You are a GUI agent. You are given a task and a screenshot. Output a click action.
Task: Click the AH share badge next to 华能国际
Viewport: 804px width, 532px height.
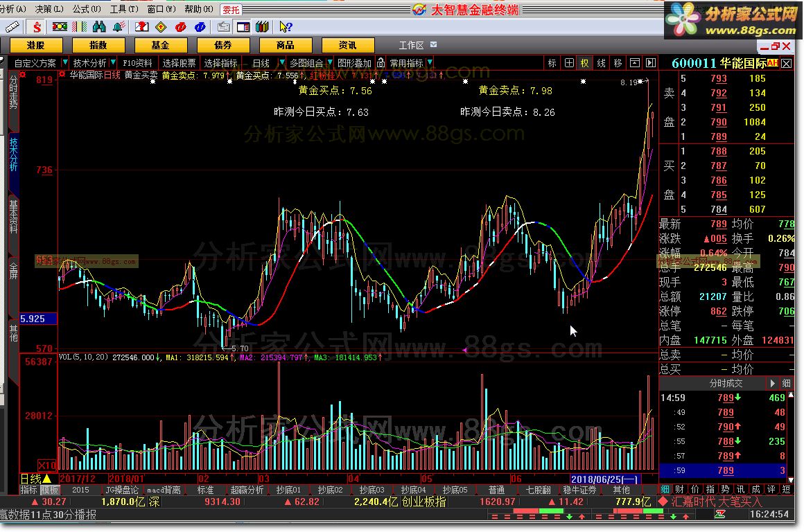click(x=773, y=63)
